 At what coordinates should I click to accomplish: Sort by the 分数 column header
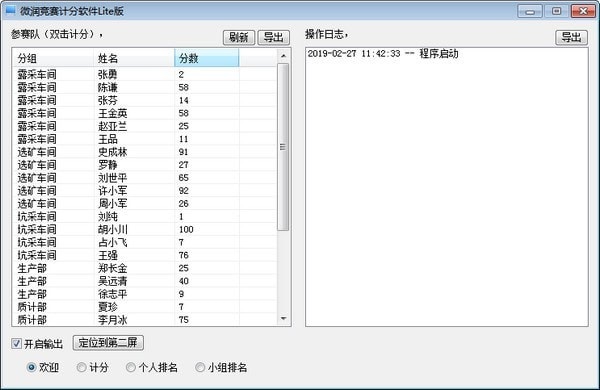pyautogui.click(x=207, y=58)
